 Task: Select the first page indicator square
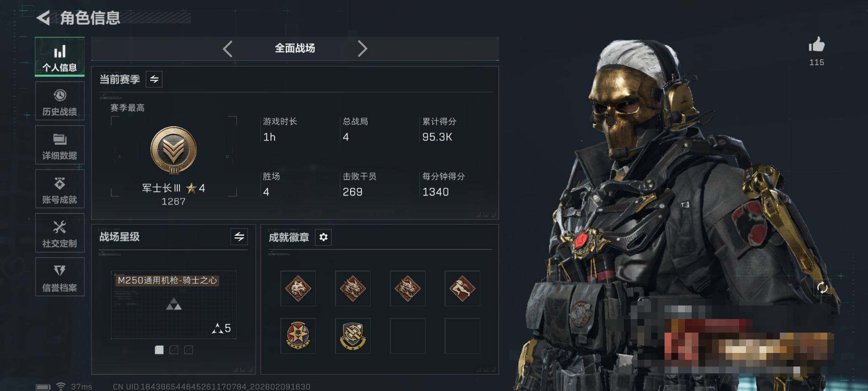tap(159, 350)
